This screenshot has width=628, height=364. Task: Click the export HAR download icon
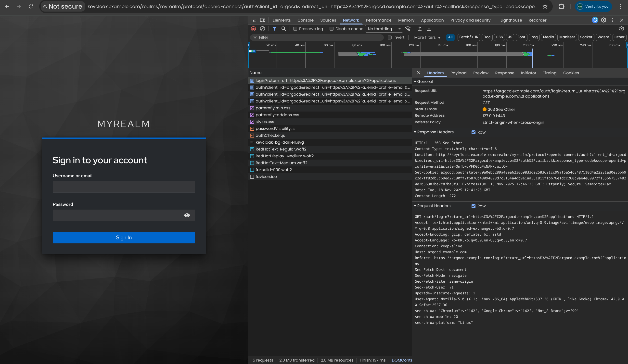429,29
